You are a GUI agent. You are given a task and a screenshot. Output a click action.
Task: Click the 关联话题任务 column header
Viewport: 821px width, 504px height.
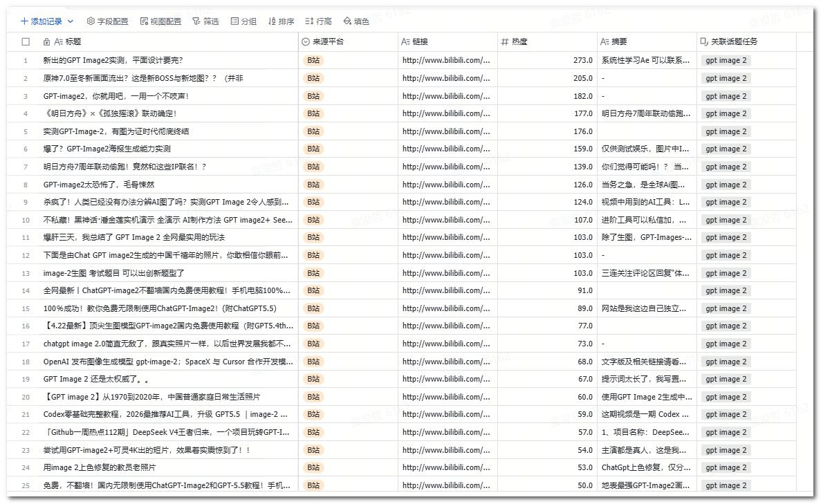(734, 42)
